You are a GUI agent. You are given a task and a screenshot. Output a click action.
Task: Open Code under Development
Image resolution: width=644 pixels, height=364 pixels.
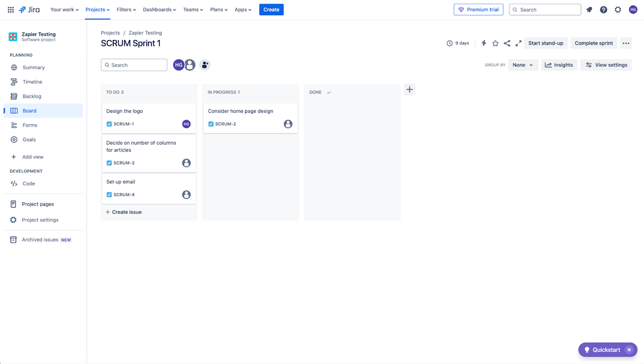43,184
